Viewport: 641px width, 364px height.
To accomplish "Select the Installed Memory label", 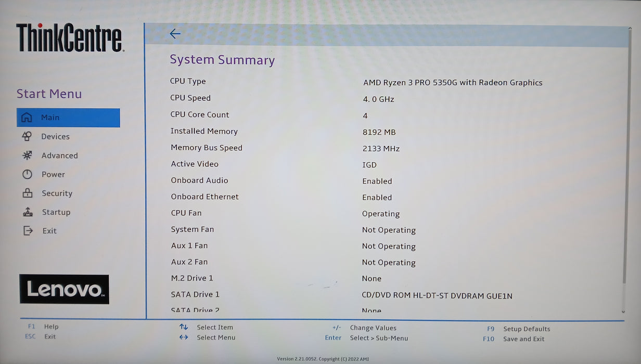I will coord(204,131).
